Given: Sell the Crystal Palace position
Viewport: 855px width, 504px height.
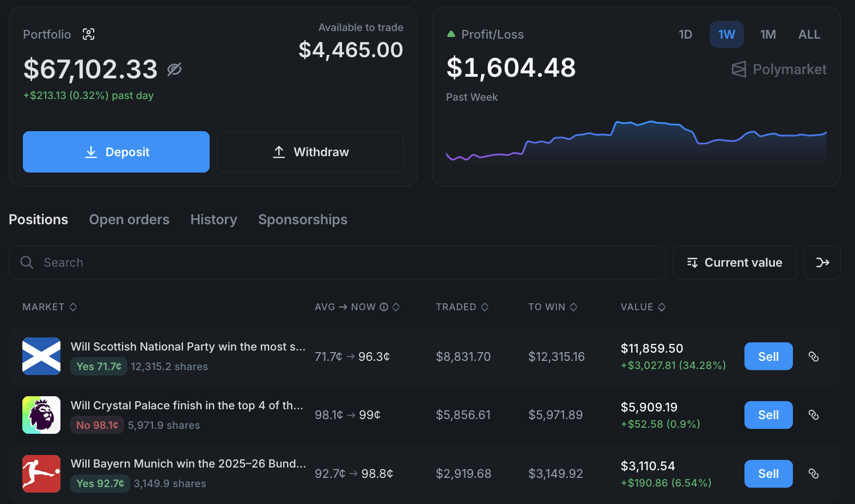Looking at the screenshot, I should pyautogui.click(x=768, y=415).
